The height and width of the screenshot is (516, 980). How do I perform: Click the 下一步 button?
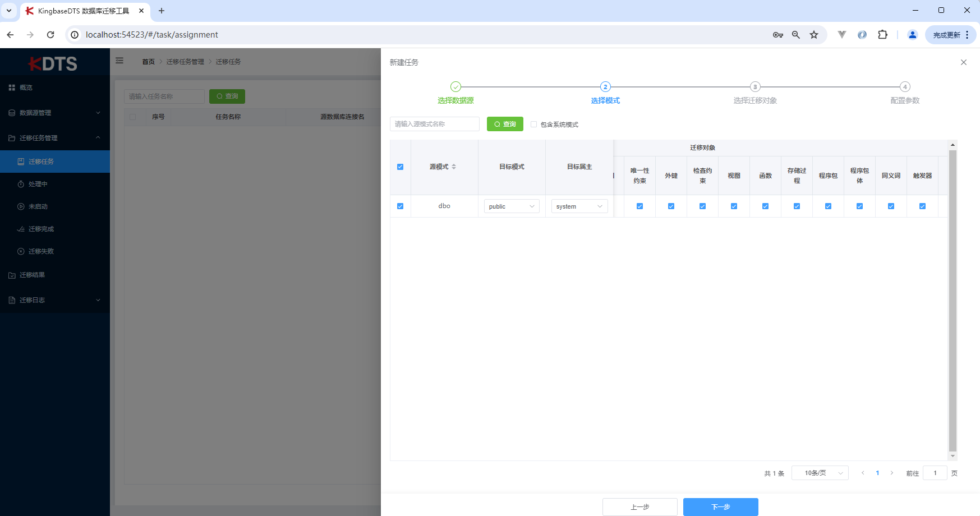[720, 506]
